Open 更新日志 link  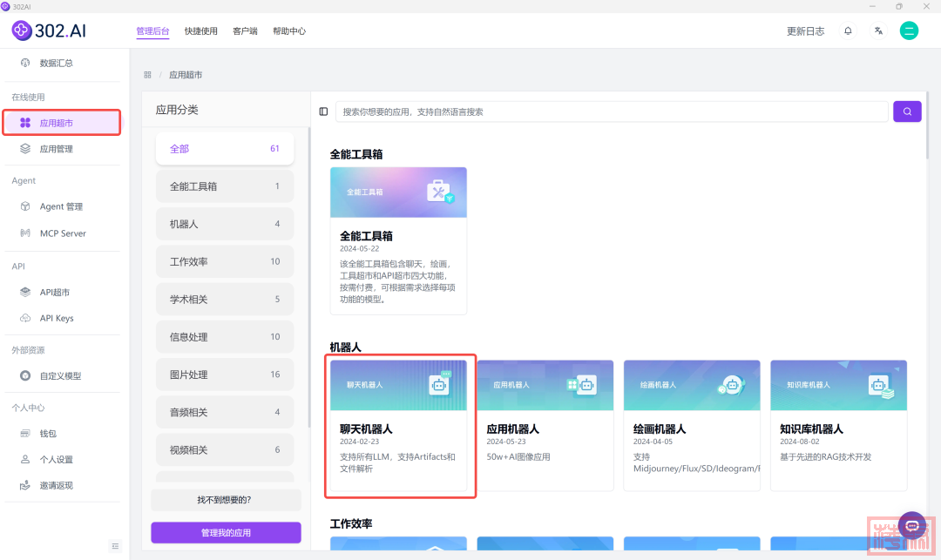click(x=805, y=31)
